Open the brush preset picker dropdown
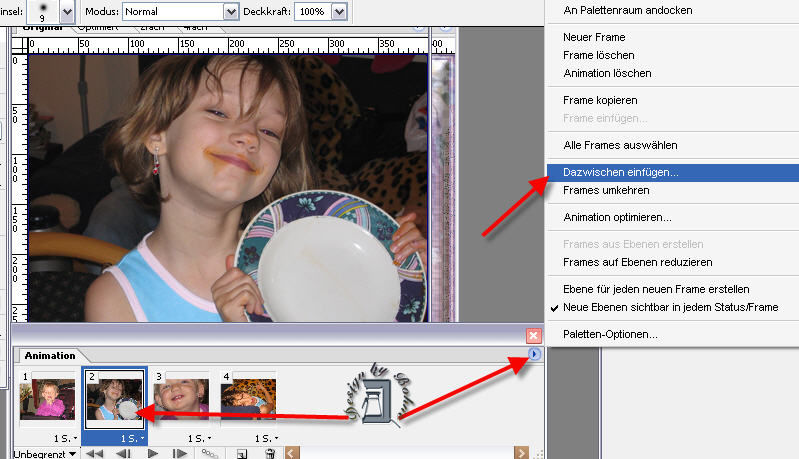 pos(67,11)
